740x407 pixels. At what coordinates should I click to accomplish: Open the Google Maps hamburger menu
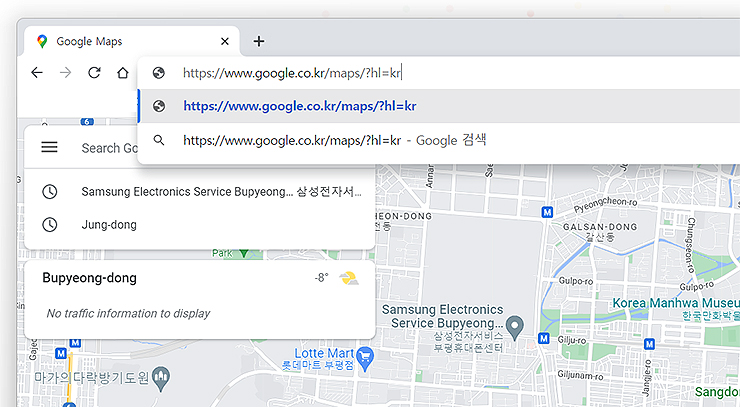50,147
